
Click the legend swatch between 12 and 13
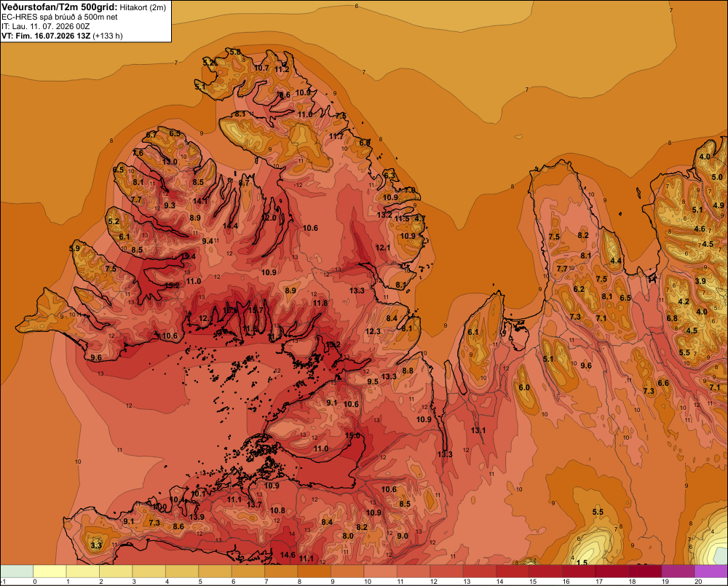(447, 571)
